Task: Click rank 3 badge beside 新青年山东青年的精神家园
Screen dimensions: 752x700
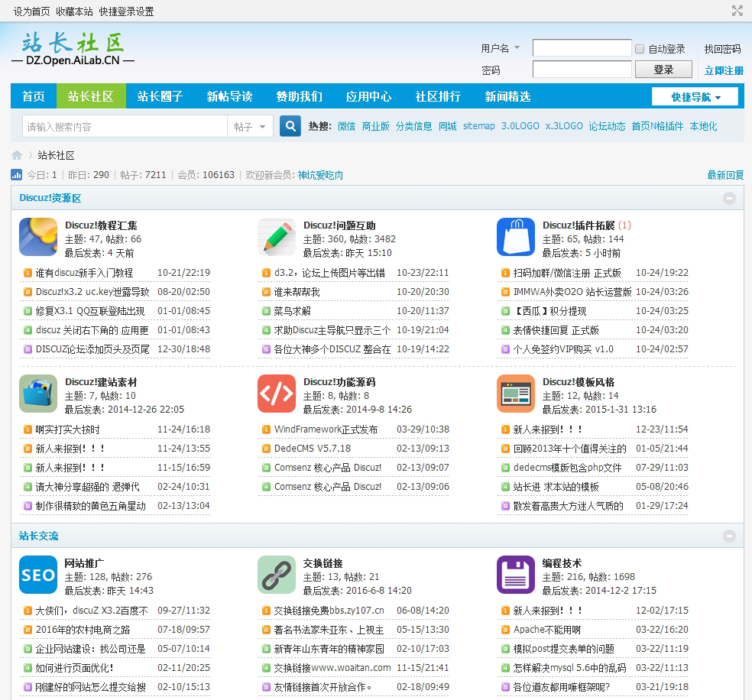Action: pyautogui.click(x=266, y=649)
